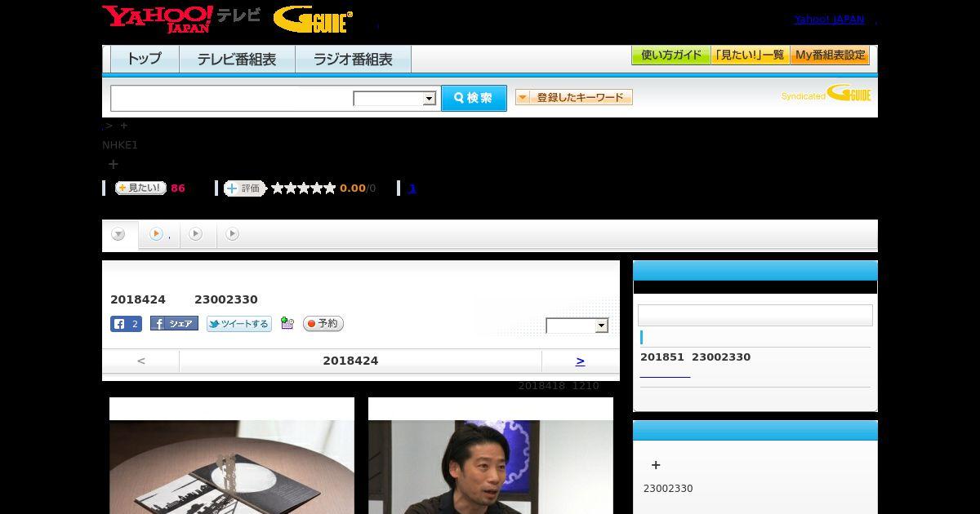Open the Yahoo! JAPAN text link
980x514 pixels.
click(829, 20)
